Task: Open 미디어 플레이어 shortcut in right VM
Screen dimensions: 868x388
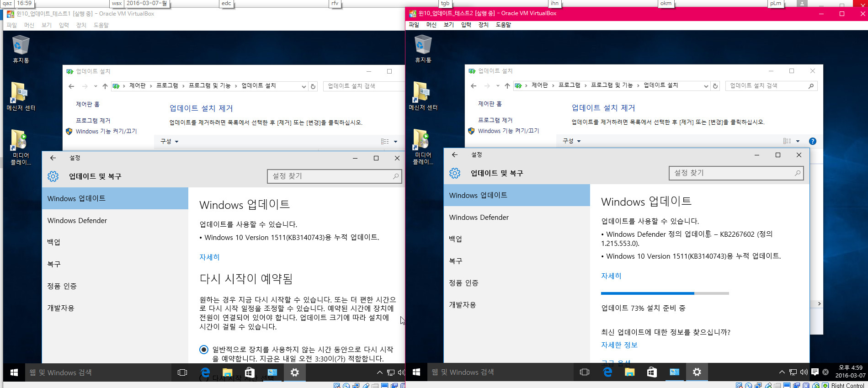Action: [x=423, y=147]
